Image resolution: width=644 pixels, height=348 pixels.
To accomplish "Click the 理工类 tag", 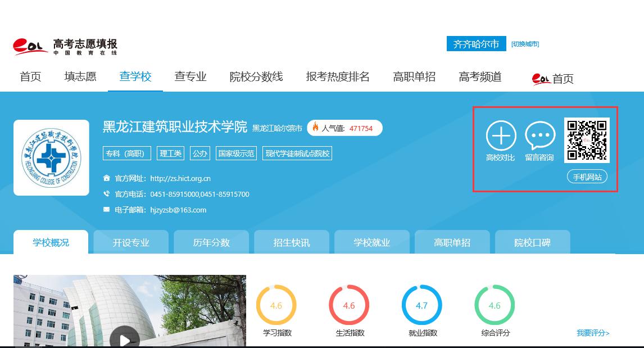I will (170, 153).
